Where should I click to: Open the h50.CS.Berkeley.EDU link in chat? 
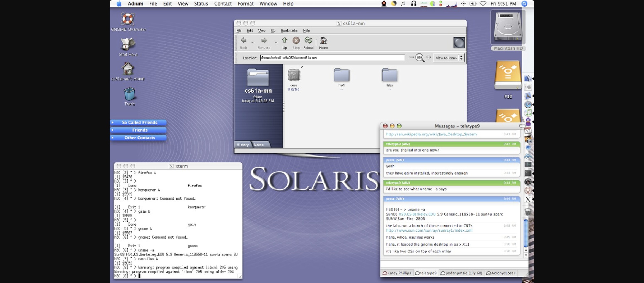[x=417, y=214]
